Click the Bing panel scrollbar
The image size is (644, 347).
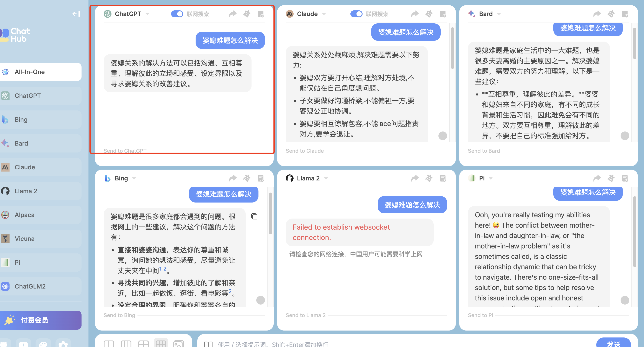[x=270, y=213]
